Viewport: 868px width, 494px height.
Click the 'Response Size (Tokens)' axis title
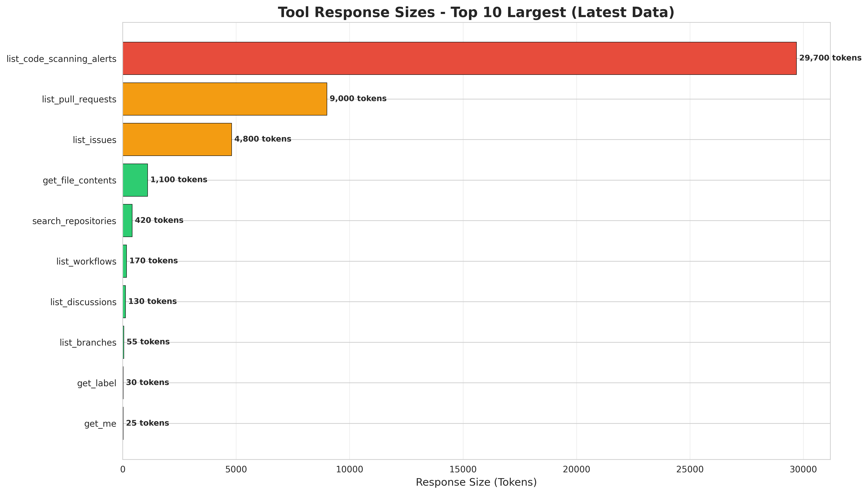[476, 482]
